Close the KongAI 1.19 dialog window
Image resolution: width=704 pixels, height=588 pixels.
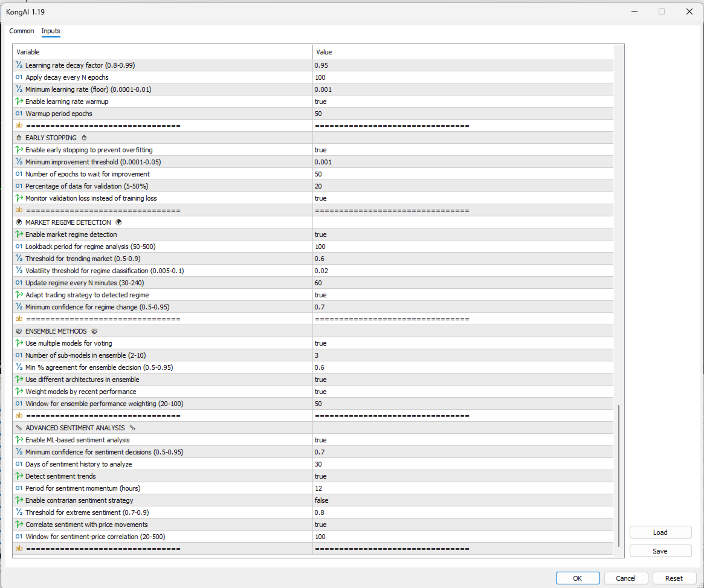[689, 11]
